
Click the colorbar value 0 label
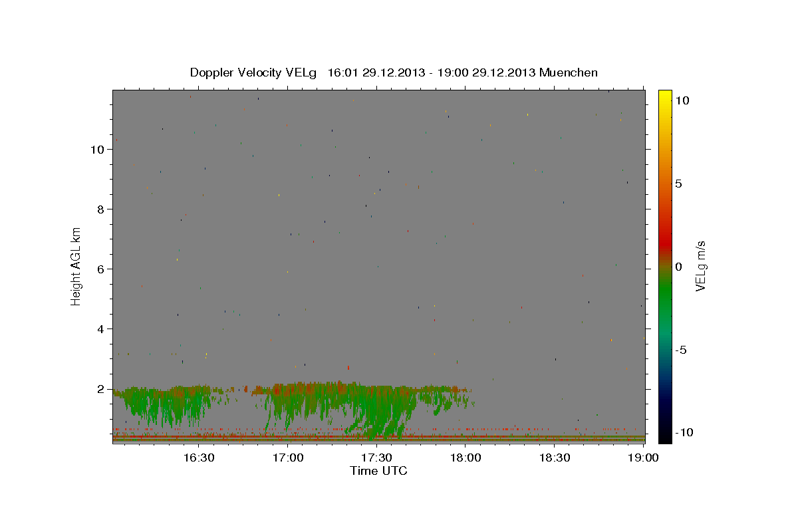678,267
